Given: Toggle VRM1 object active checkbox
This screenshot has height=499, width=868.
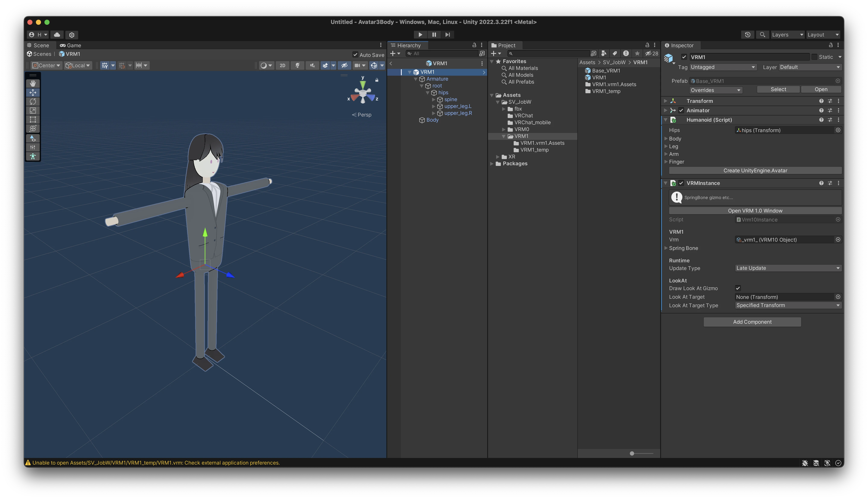Looking at the screenshot, I should point(684,57).
